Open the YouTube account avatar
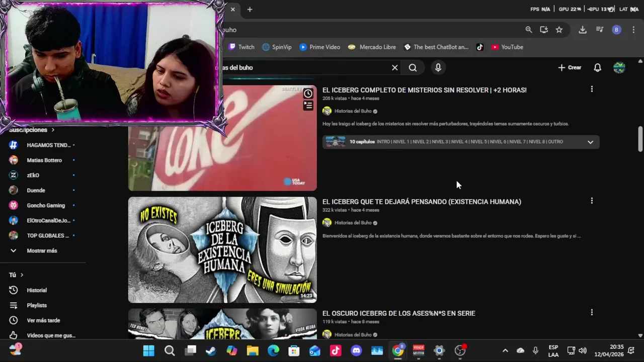The width and height of the screenshot is (644, 362). pos(619,67)
